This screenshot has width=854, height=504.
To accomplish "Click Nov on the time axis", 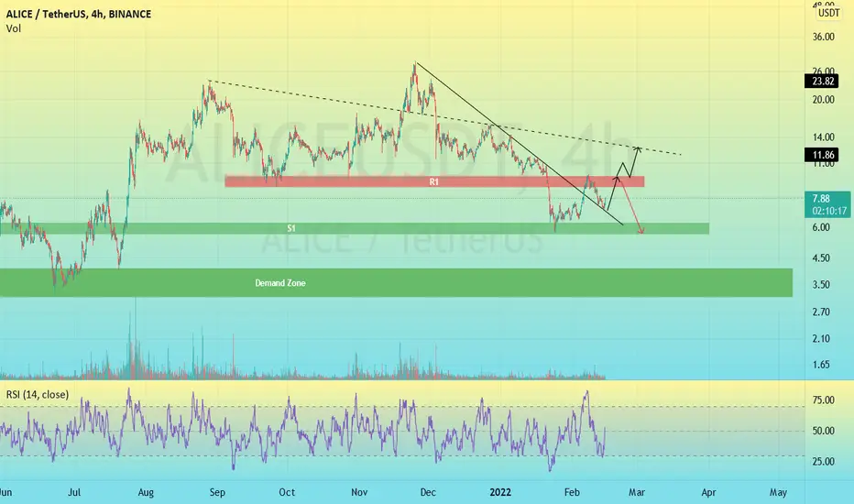I will 359,492.
